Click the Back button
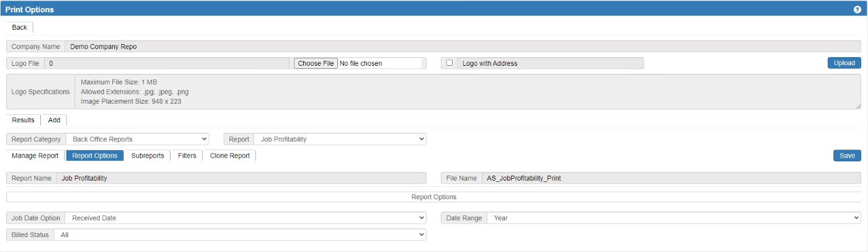The image size is (868, 252). (x=19, y=27)
